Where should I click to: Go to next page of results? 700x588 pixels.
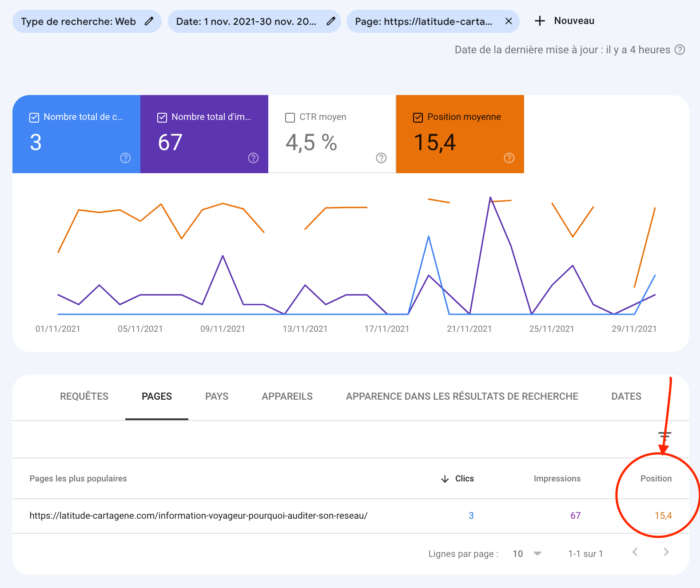click(666, 552)
